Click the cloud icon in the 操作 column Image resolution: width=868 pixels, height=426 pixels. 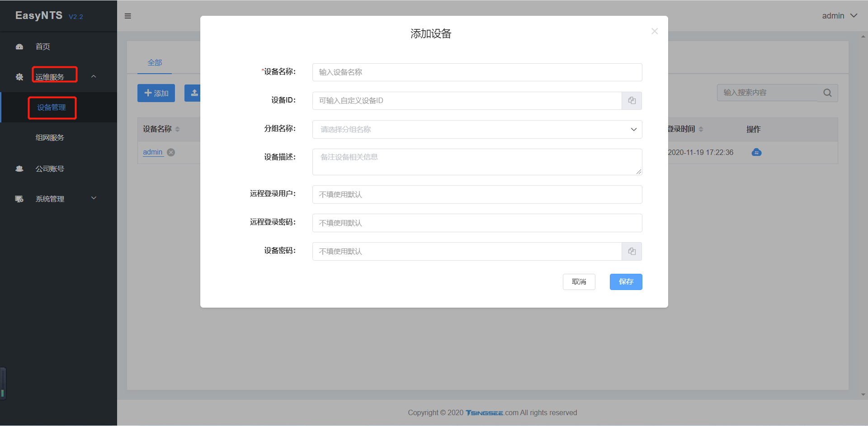756,152
